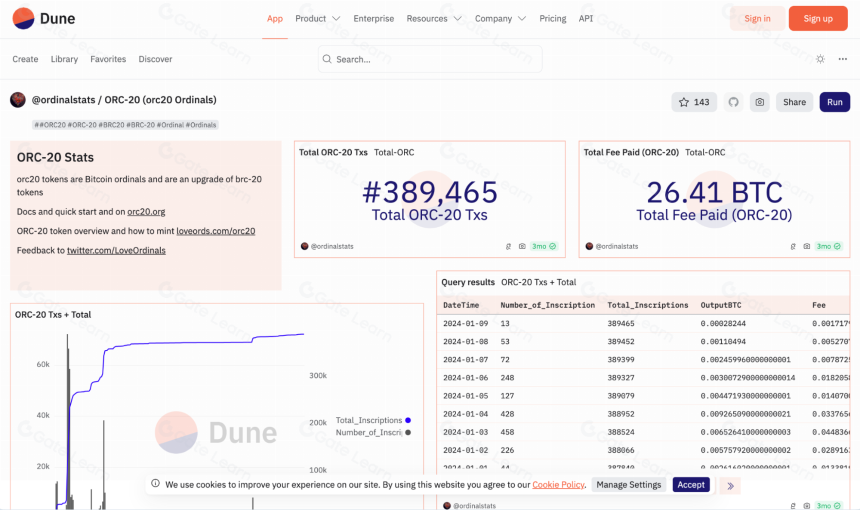Run the dashboard queries
Screen dimensions: 860x510
pos(835,102)
